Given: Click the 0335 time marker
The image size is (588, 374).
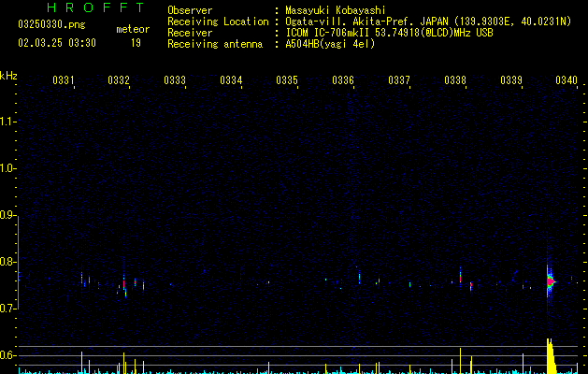Looking at the screenshot, I should [x=287, y=80].
